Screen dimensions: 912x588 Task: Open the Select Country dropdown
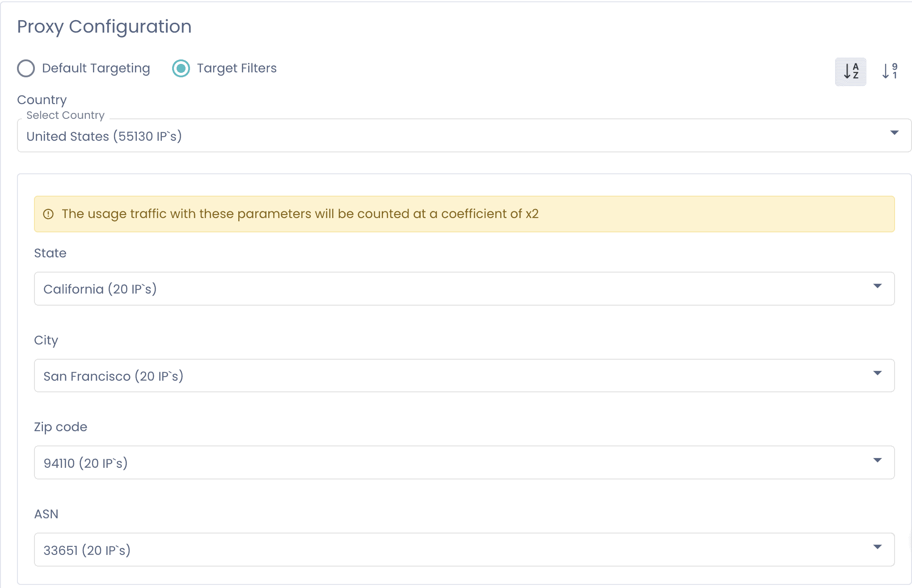pyautogui.click(x=894, y=133)
